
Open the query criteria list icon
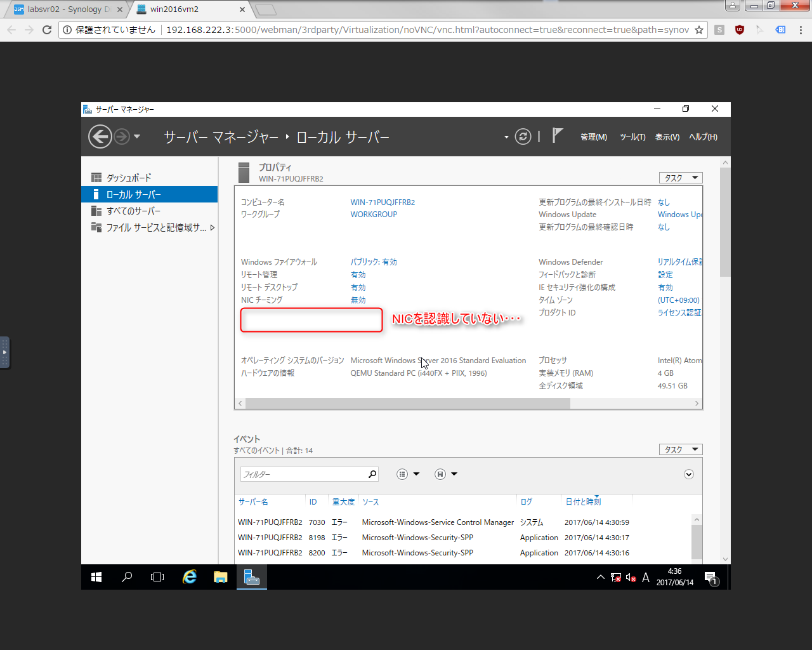pos(402,474)
